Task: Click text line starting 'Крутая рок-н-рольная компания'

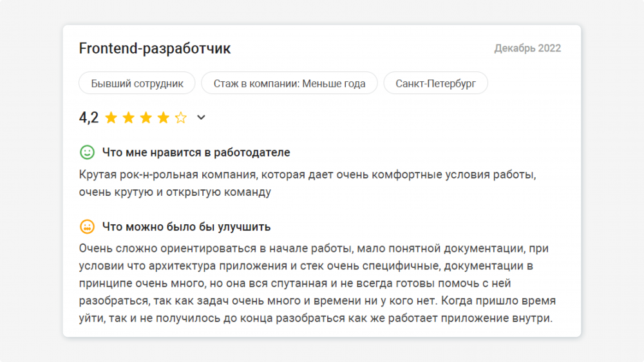Action: 307,175
